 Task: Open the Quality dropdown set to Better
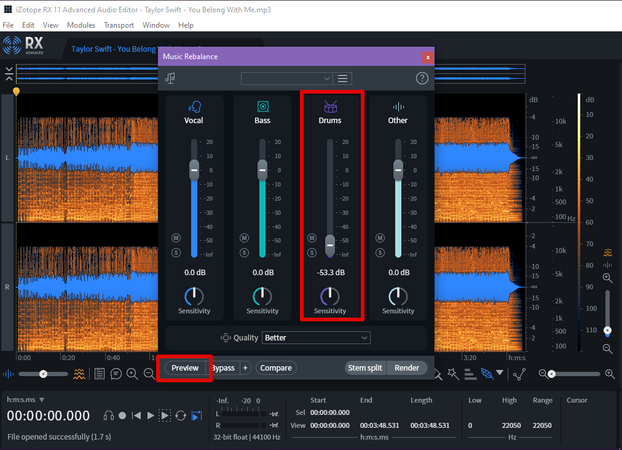[316, 338]
